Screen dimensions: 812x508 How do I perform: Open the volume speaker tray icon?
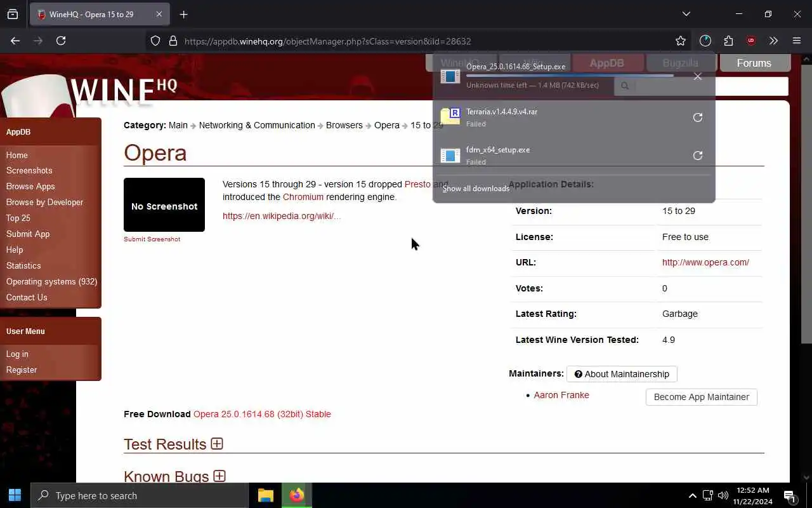pos(723,495)
